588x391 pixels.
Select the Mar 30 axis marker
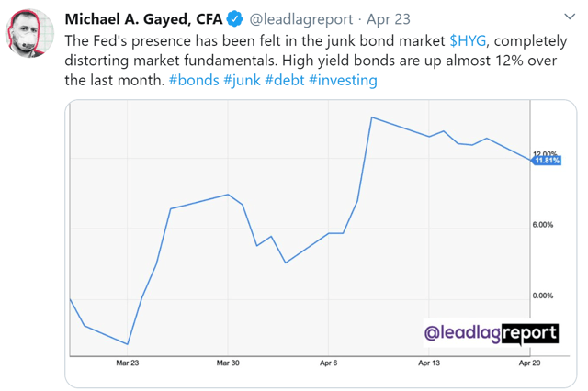point(228,364)
